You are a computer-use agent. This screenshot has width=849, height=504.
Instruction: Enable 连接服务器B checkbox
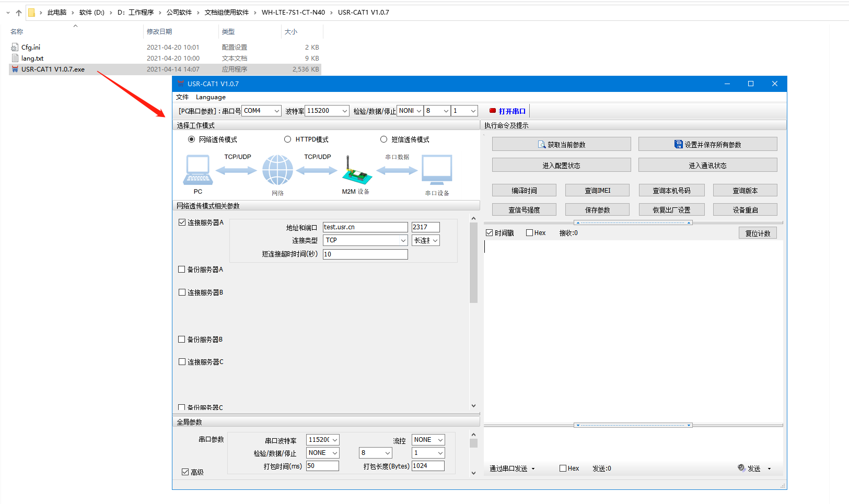coord(182,292)
